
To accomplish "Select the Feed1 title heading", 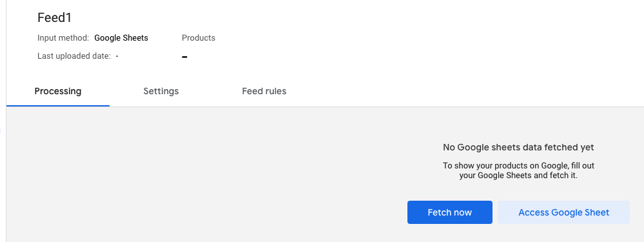I will coord(55,17).
